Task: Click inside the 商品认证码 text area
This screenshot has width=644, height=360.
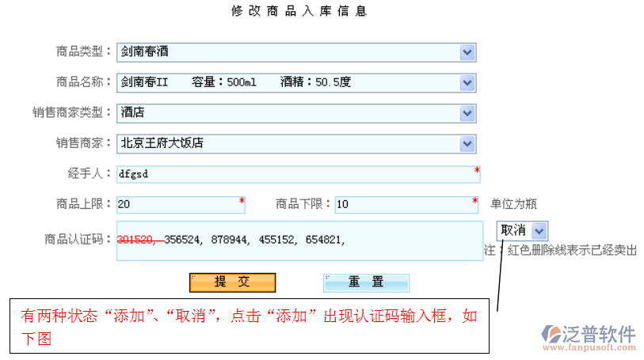Action: [300, 241]
